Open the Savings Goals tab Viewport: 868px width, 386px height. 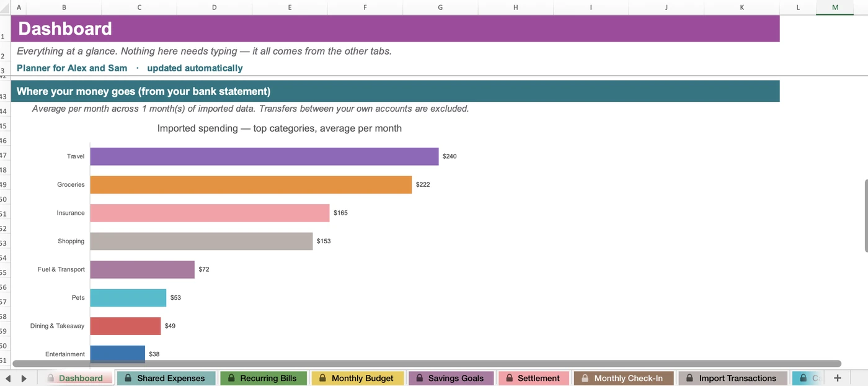(x=451, y=378)
